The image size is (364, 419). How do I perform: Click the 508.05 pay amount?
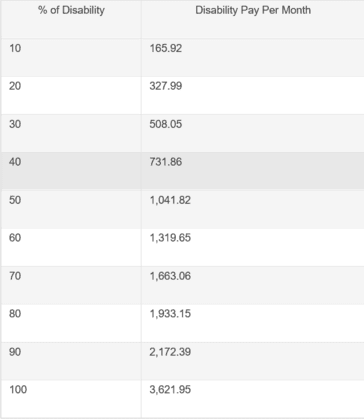[x=166, y=124]
